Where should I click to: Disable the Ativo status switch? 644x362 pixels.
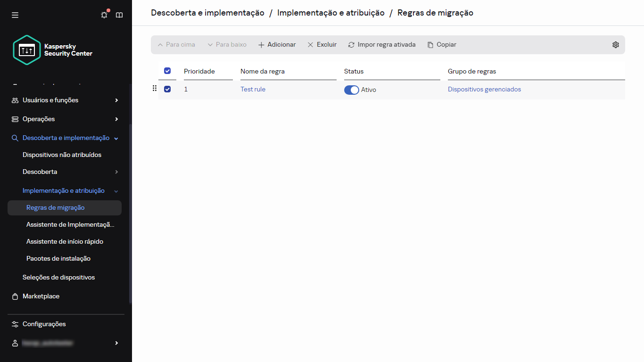pos(352,90)
